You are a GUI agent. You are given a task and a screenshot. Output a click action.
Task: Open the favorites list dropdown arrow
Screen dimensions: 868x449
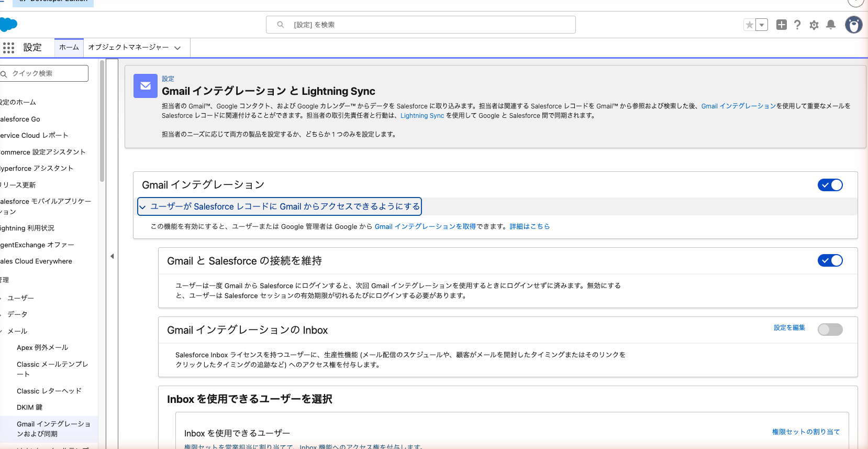pyautogui.click(x=762, y=25)
